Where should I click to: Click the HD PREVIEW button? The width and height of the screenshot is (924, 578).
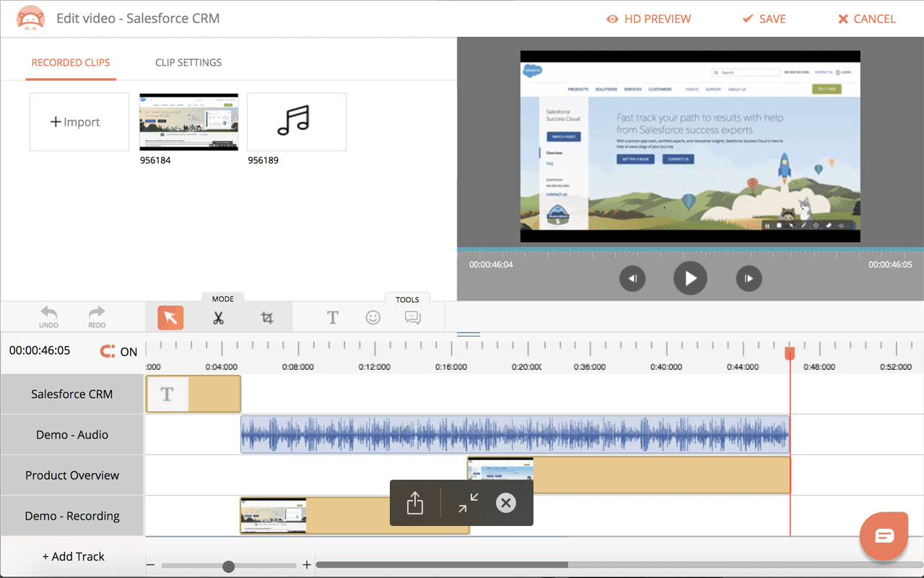pos(649,20)
